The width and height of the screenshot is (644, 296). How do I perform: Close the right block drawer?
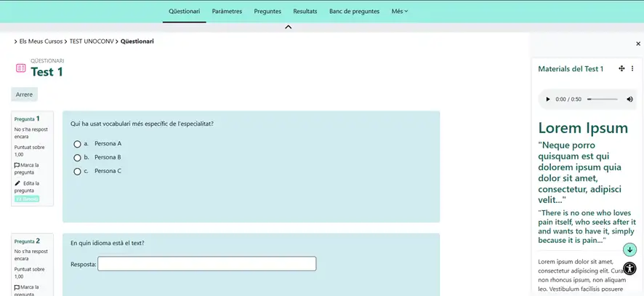637,44
